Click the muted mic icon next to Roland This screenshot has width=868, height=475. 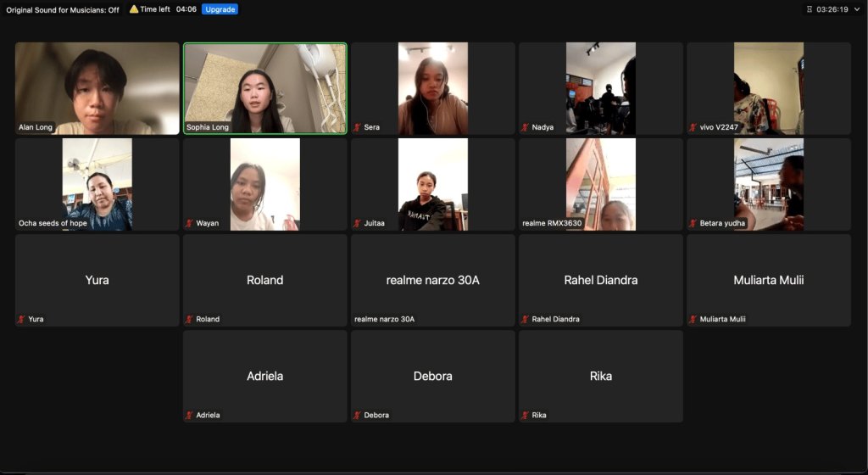190,319
